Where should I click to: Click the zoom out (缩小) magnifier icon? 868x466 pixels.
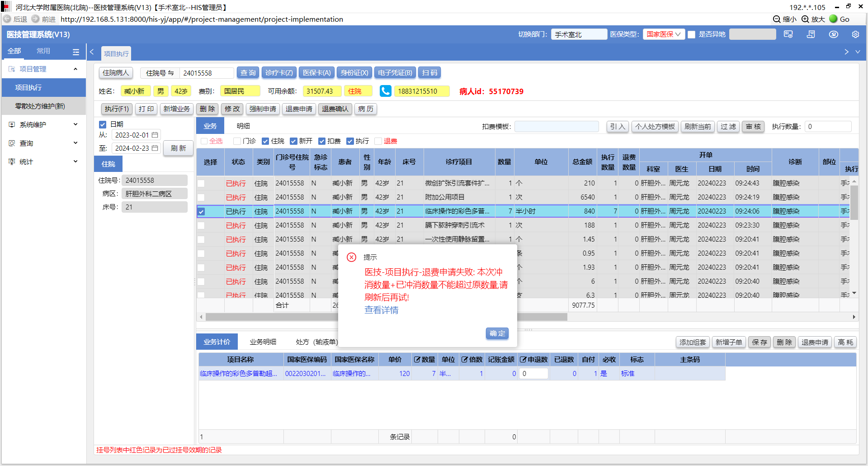[777, 19]
